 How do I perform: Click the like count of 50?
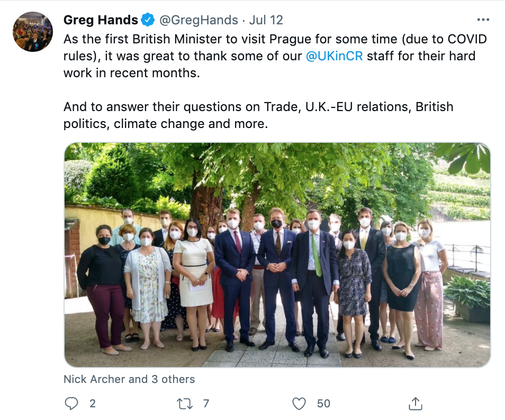pos(323,404)
